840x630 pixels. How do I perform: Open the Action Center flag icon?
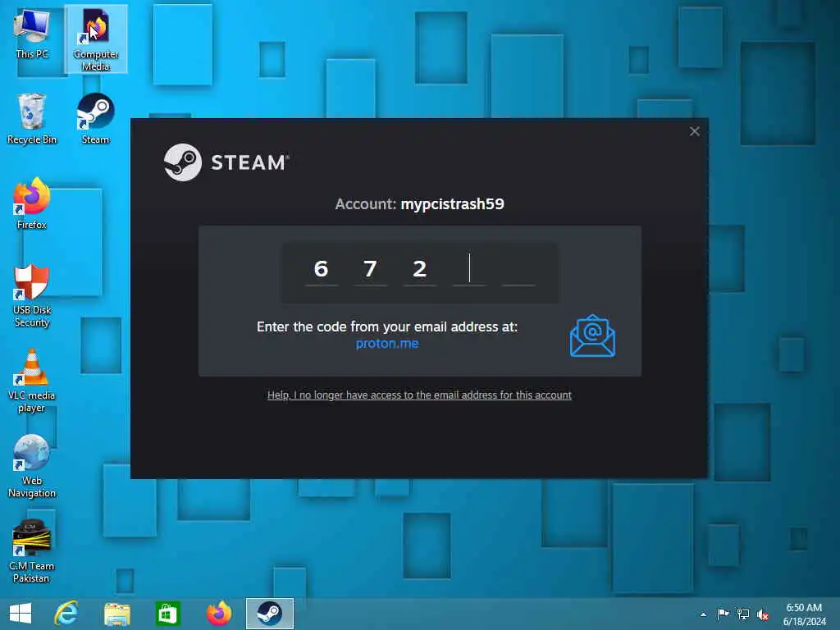pos(723,614)
